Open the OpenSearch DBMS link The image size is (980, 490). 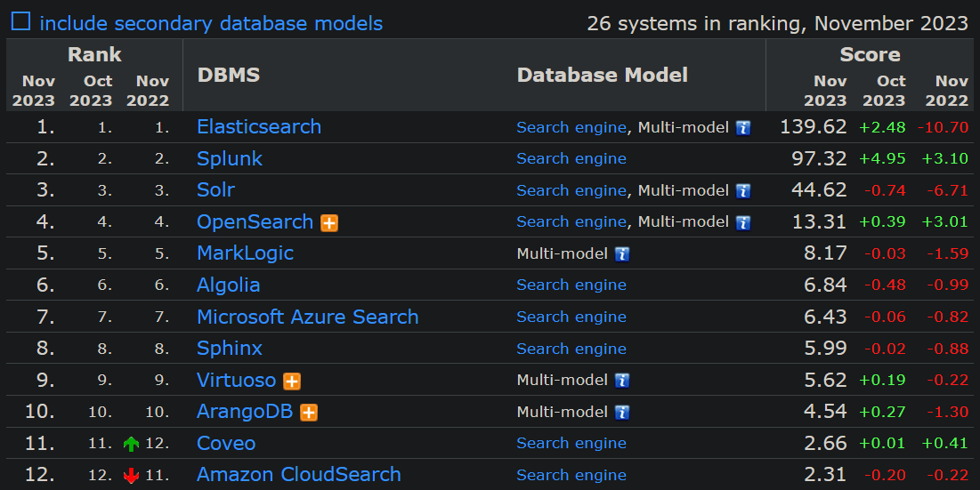click(255, 222)
